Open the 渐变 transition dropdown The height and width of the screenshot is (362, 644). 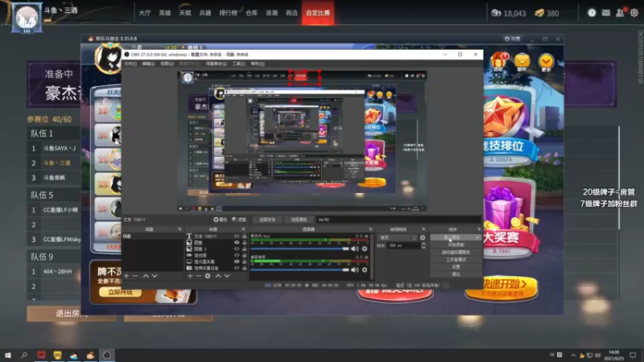(398, 237)
